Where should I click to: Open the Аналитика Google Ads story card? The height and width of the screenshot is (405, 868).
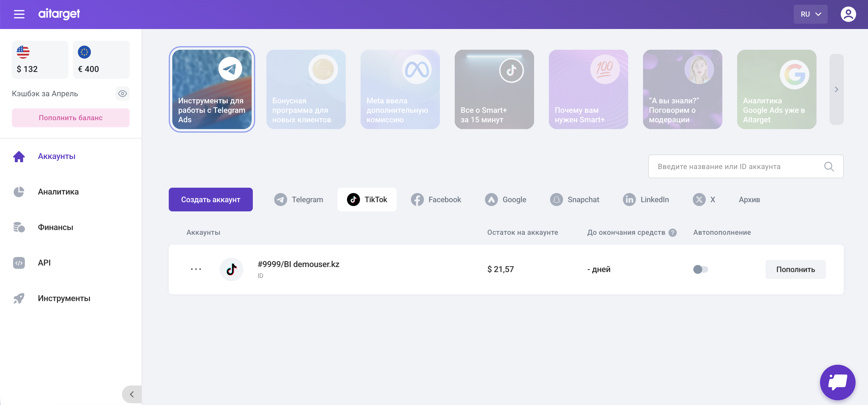coord(777,89)
